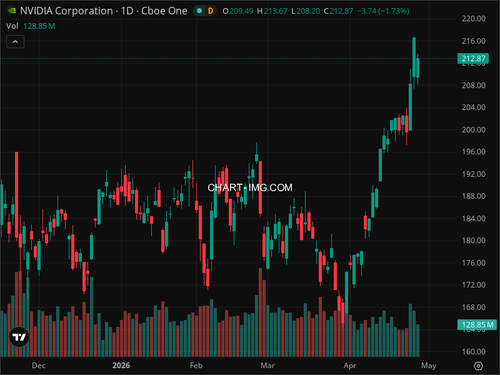Click the 128.85 M volume value in legend
This screenshot has height=375, width=500.
[x=39, y=26]
